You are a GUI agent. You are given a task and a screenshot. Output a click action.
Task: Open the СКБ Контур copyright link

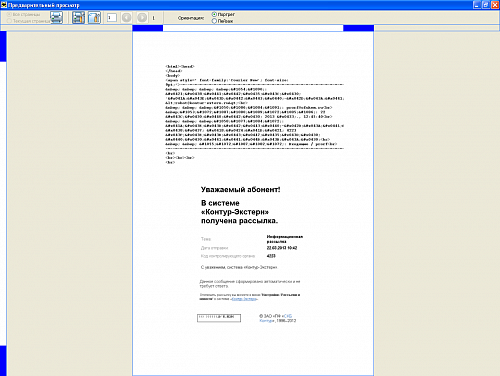point(276,318)
